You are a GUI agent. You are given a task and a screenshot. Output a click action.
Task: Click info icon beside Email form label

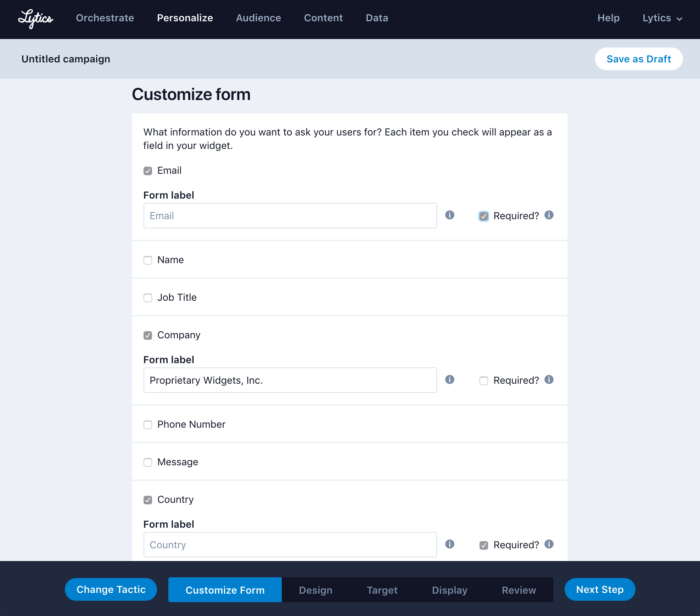(x=449, y=215)
